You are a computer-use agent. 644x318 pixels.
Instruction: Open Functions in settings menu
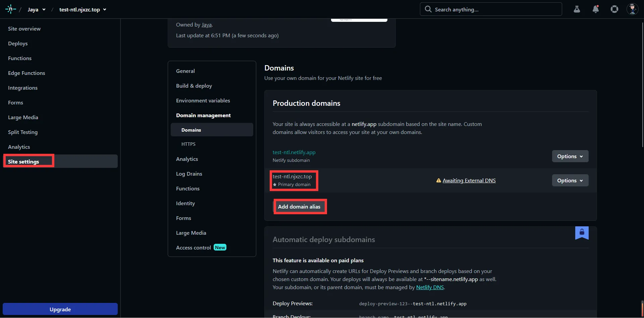188,189
